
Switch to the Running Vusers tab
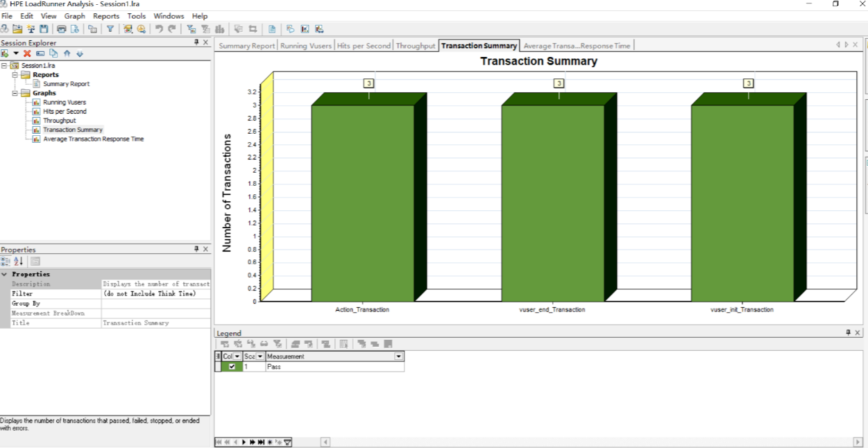(306, 46)
